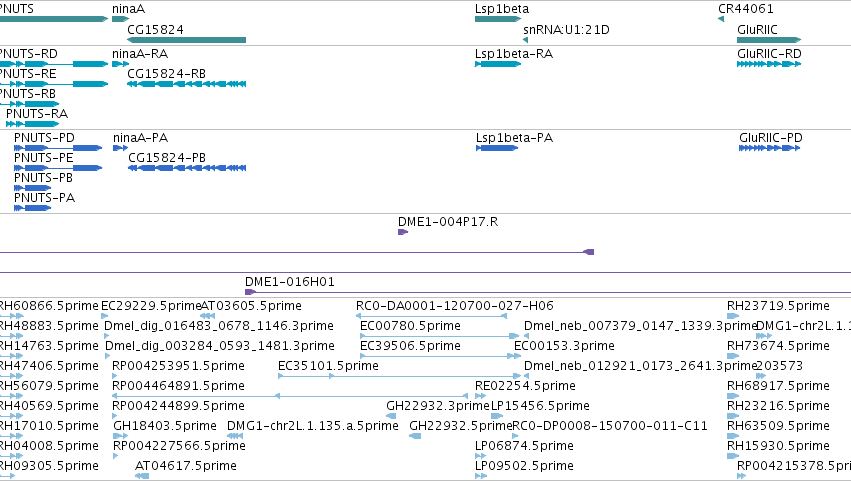This screenshot has width=851, height=481.
Task: Select the PNUTS-RB transcript label
Action: tap(28, 94)
